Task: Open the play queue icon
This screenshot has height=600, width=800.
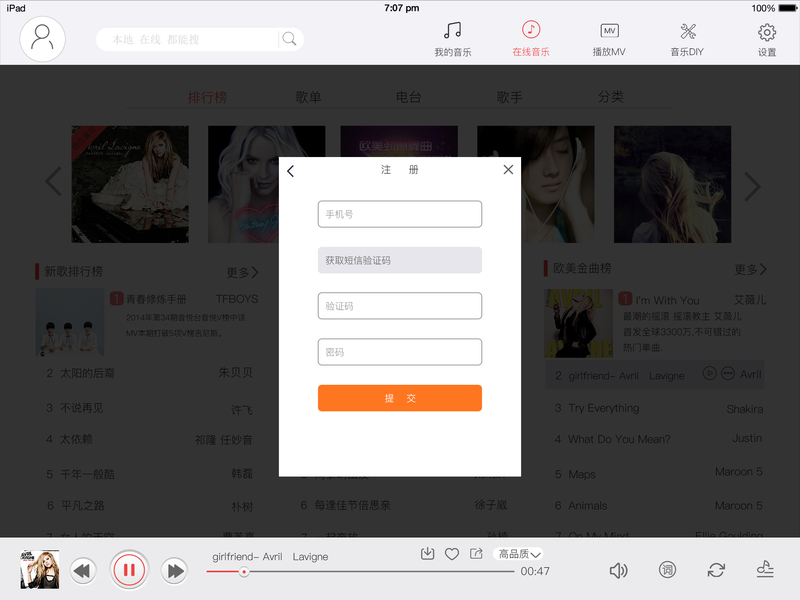Action: click(765, 569)
